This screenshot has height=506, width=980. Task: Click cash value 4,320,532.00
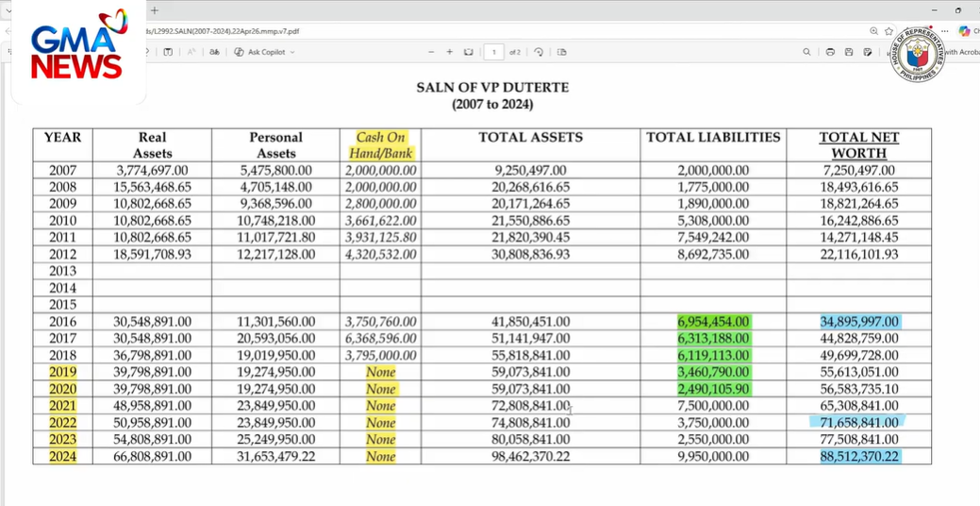point(381,255)
